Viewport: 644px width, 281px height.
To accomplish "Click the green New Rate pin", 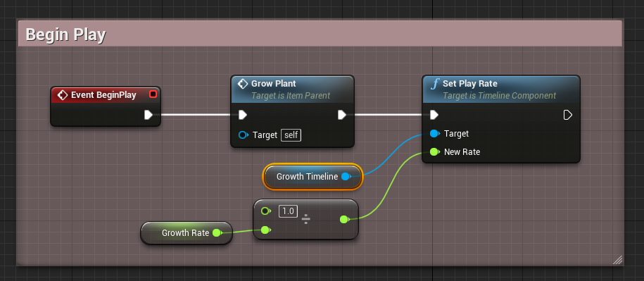I will [434, 151].
